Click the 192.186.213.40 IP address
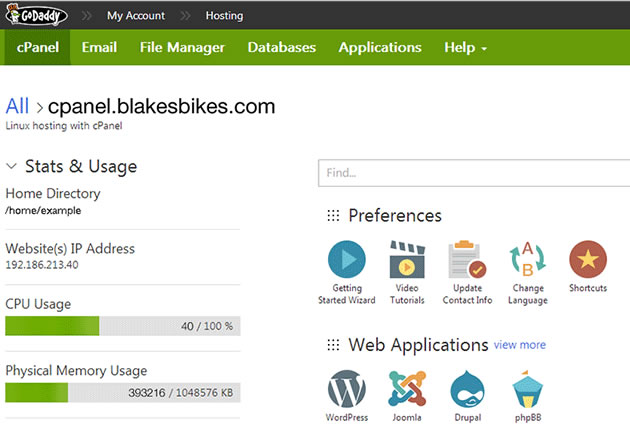This screenshot has width=630, height=424. (x=42, y=265)
